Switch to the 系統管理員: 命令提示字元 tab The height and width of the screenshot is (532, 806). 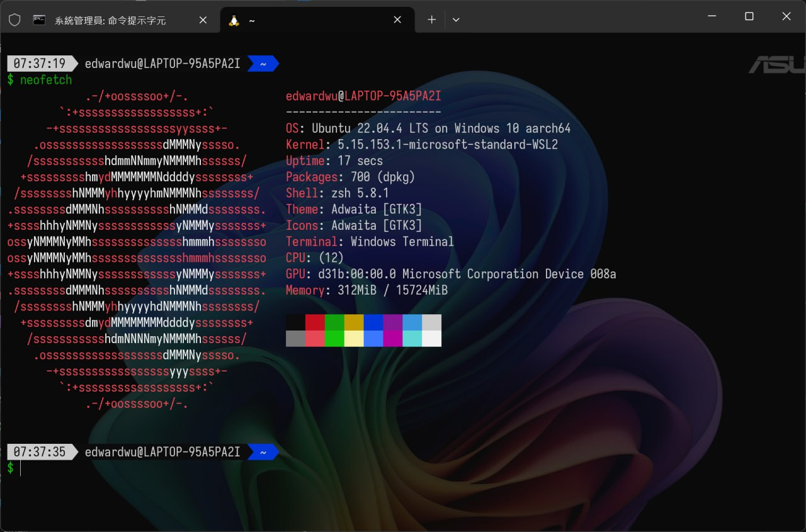pyautogui.click(x=110, y=20)
